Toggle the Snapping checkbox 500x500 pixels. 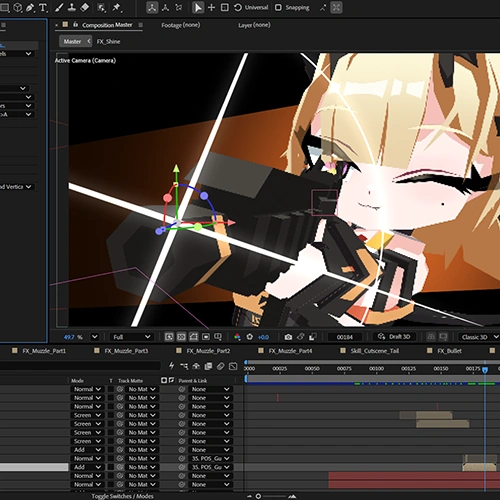pyautogui.click(x=278, y=7)
